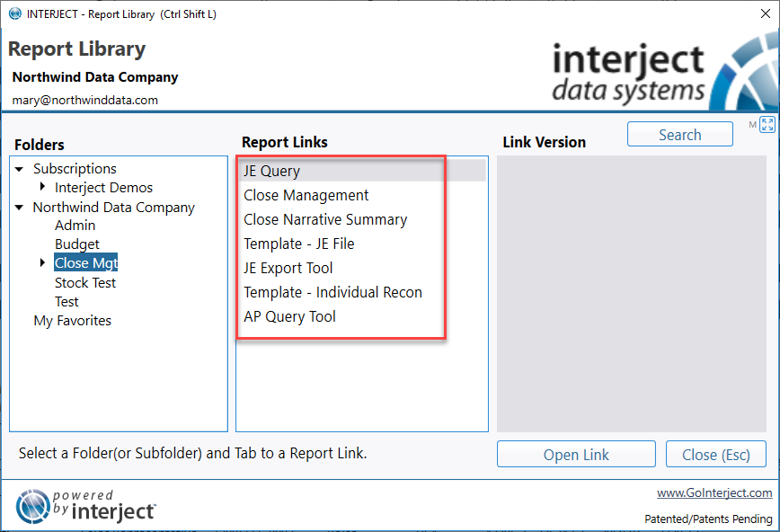Select the Subscriptions folder
Viewport: 780px width, 532px height.
pyautogui.click(x=75, y=169)
